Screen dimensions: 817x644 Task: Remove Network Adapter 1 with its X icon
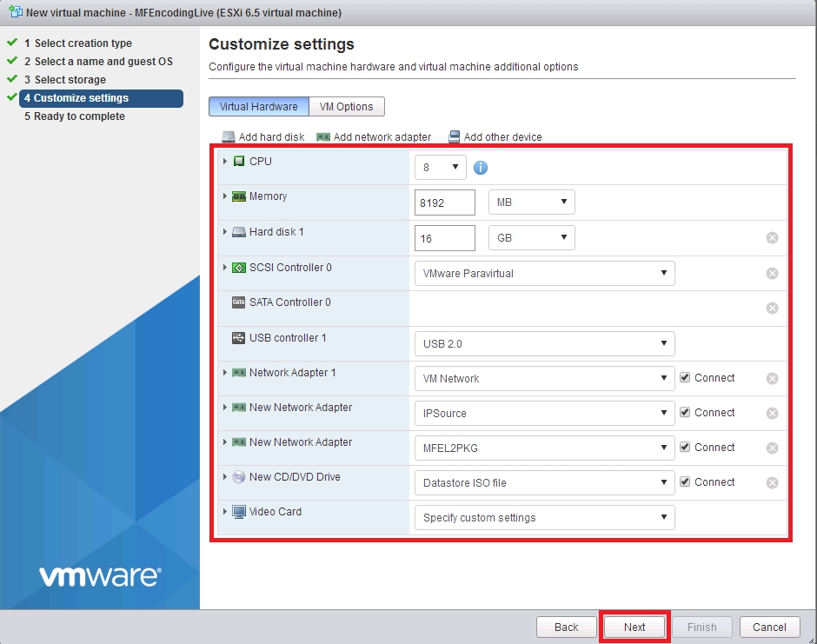click(x=772, y=378)
